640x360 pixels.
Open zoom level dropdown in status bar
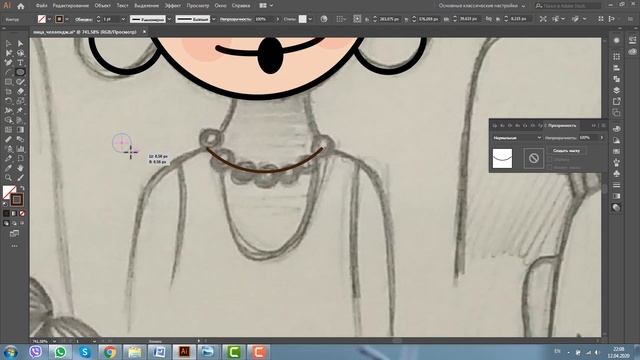(x=54, y=341)
